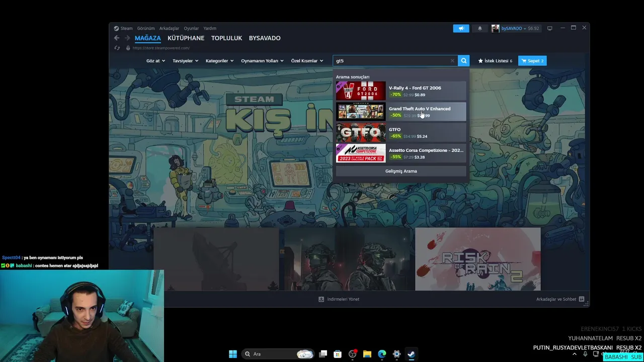Click the -55% discount badge

click(396, 157)
